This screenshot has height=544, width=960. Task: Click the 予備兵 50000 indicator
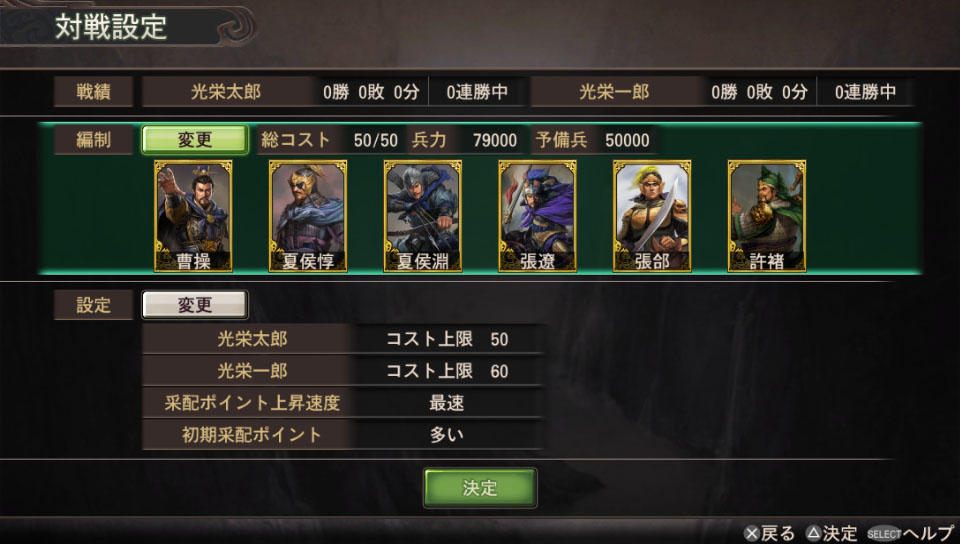tap(593, 140)
